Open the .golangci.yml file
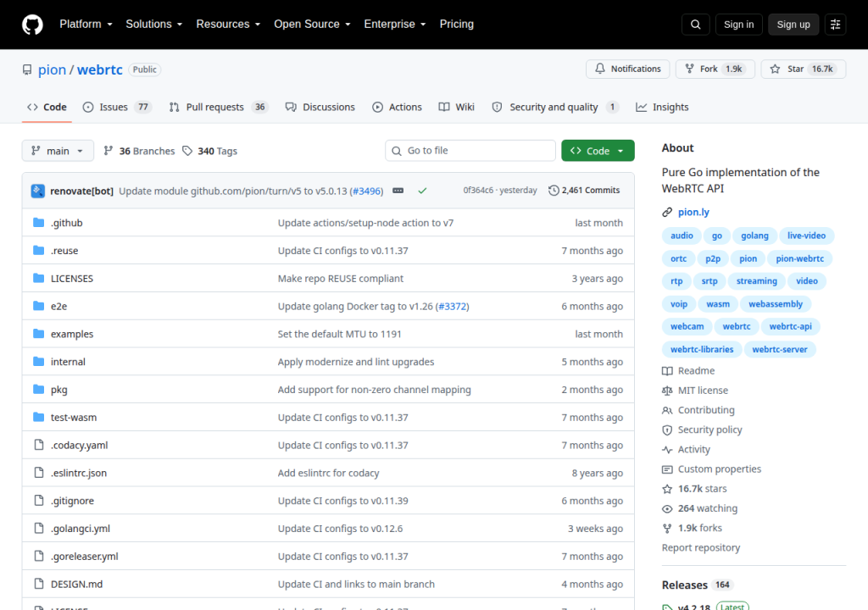 (81, 529)
